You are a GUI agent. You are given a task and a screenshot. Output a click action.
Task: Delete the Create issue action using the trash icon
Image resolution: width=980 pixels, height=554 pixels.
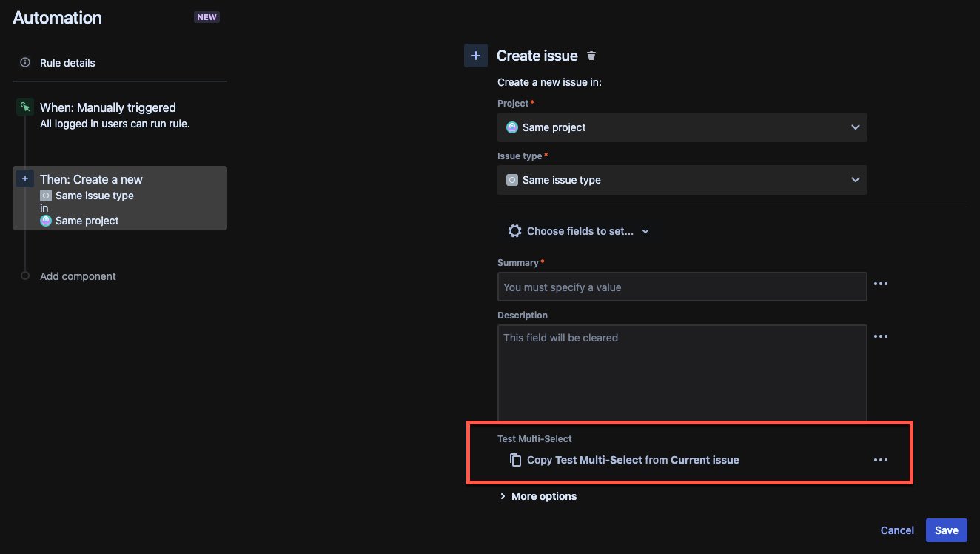click(591, 55)
